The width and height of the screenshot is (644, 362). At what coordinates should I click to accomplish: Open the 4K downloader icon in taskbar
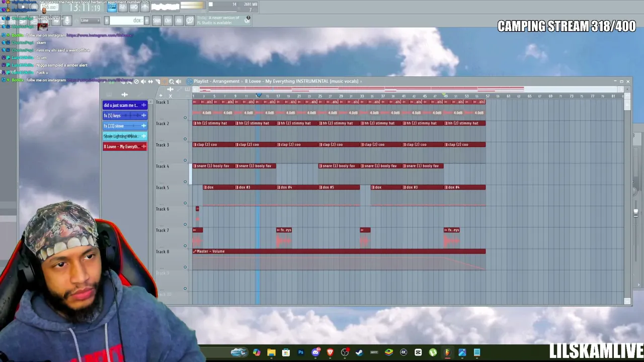coord(404,352)
